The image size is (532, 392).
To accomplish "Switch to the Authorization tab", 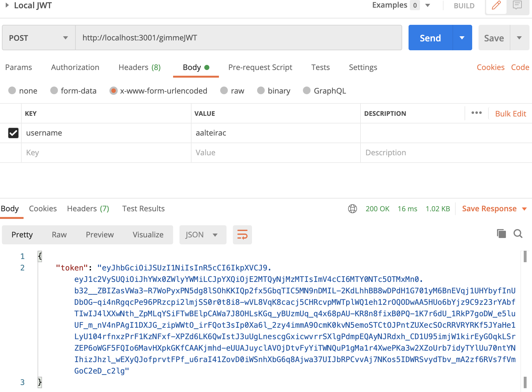I will tap(75, 67).
